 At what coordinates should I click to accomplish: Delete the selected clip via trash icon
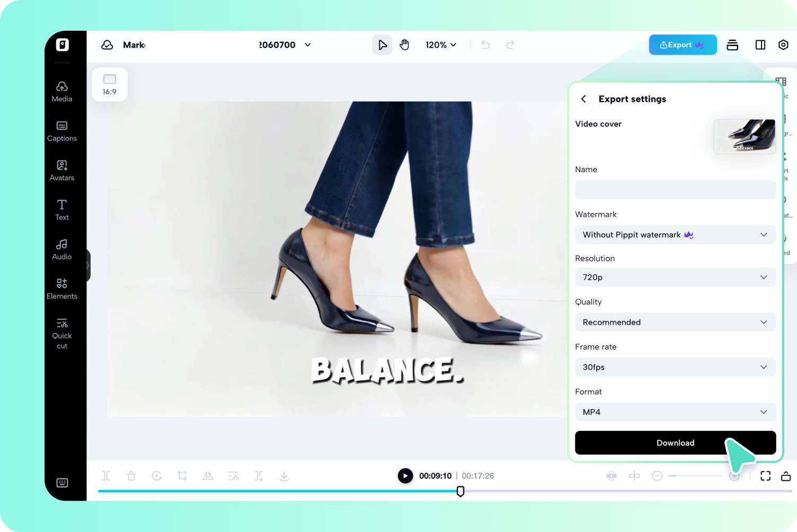131,476
